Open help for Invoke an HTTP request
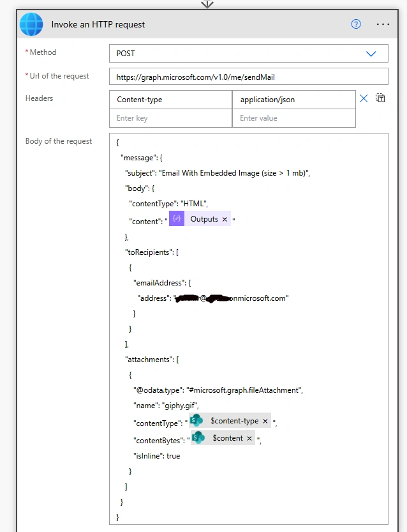The height and width of the screenshot is (532, 407). click(x=356, y=24)
